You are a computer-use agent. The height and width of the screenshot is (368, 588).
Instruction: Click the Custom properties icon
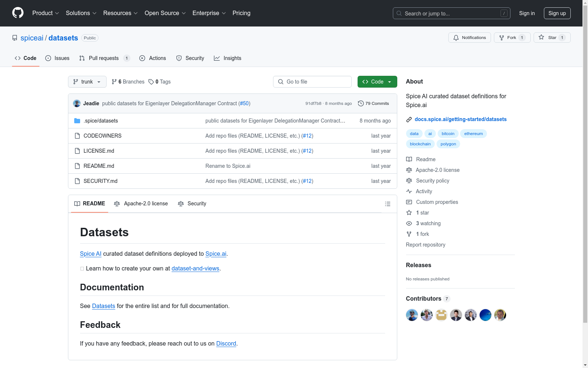pos(409,202)
